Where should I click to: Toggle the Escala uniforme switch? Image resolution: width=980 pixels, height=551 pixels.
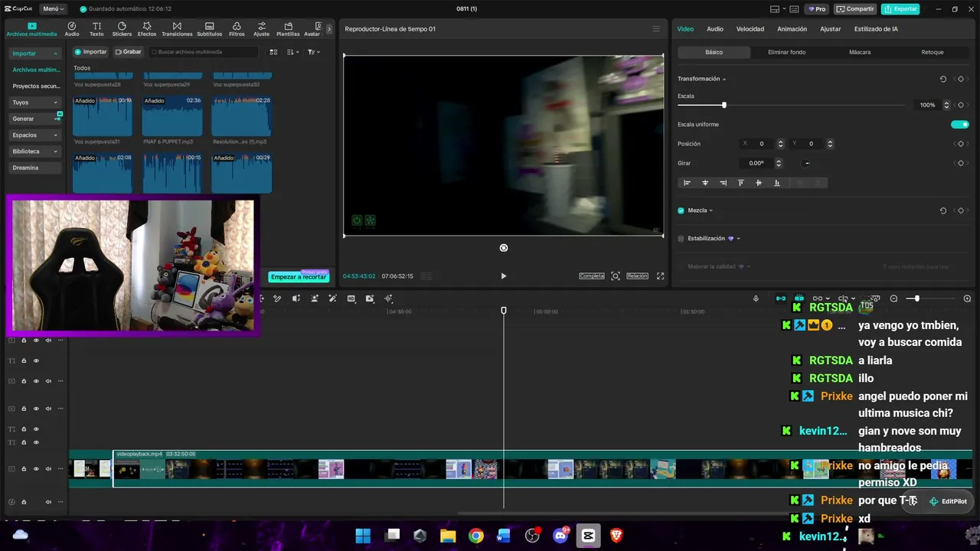(x=959, y=124)
